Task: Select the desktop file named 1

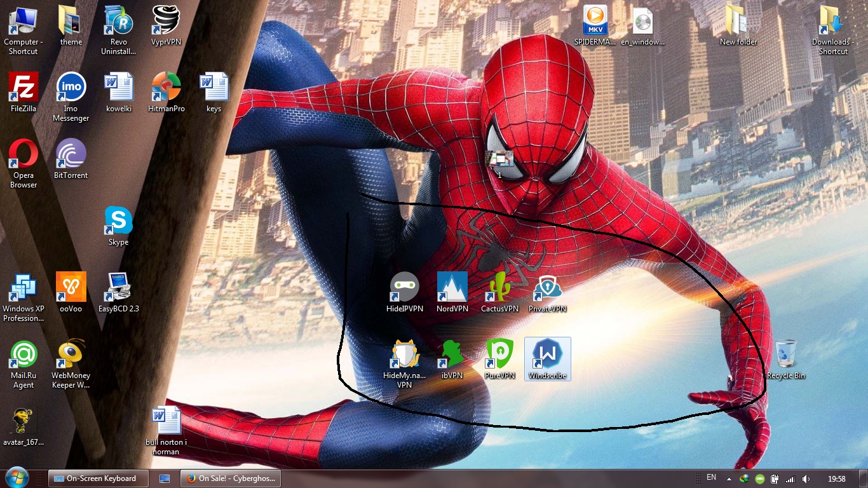Action: [499, 163]
